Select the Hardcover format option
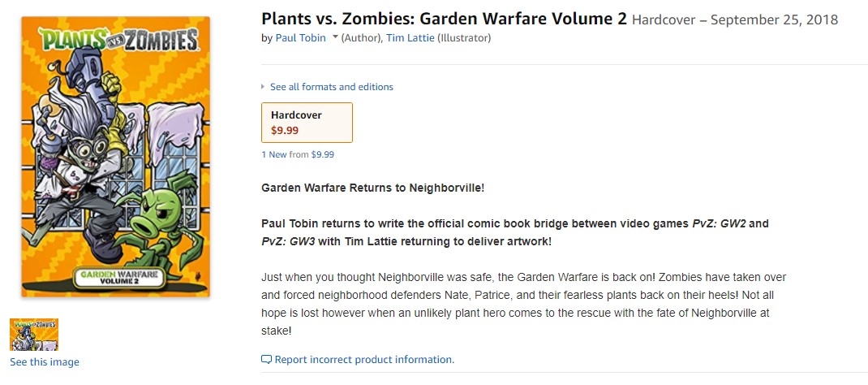Viewport: 868px width, 385px height. coord(307,123)
